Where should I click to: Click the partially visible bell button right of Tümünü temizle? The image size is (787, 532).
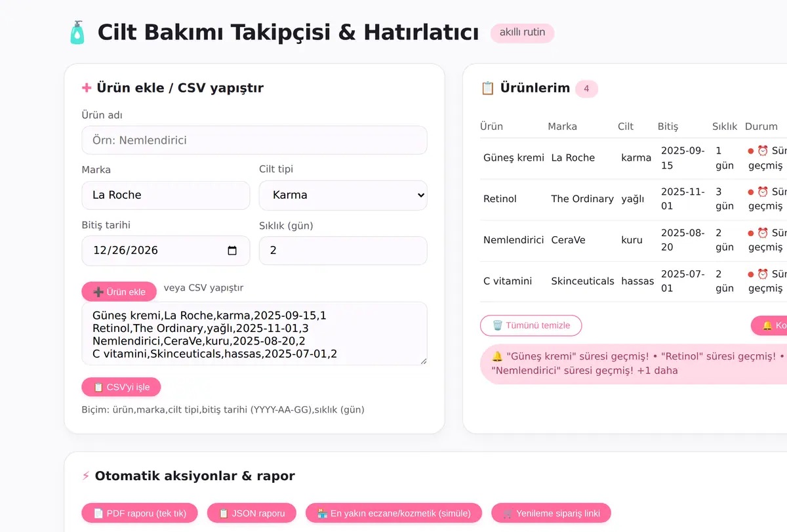(769, 325)
